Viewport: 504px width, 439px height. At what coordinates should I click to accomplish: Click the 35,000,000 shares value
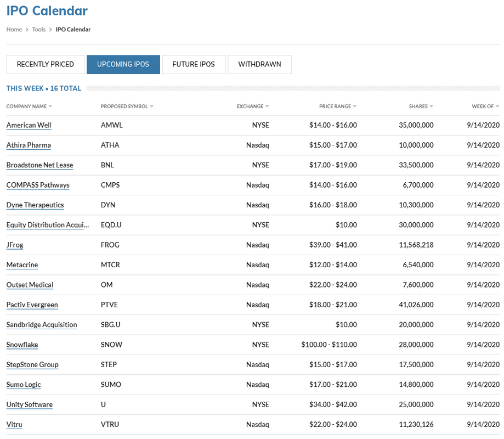(x=416, y=126)
